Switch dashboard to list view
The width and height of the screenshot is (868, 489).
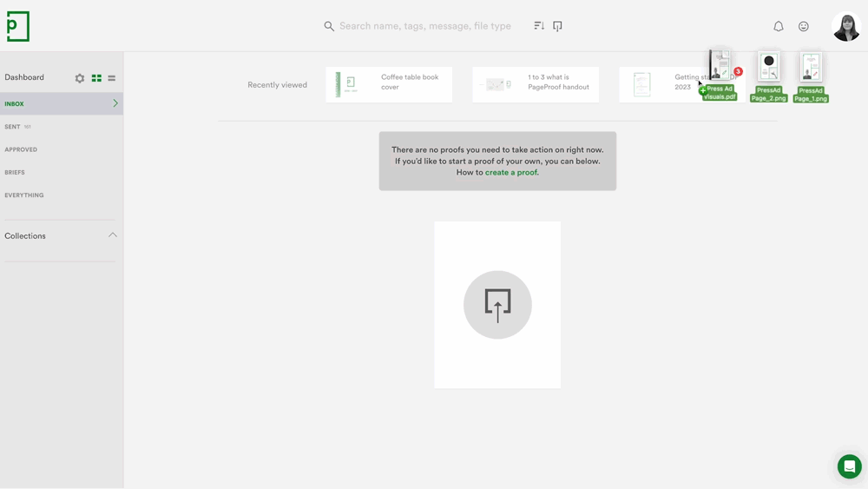tap(111, 78)
